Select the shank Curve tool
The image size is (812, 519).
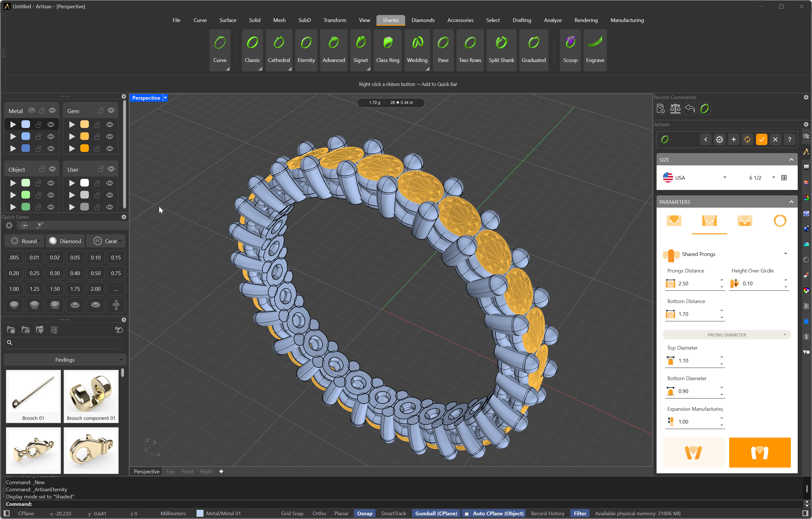point(220,50)
